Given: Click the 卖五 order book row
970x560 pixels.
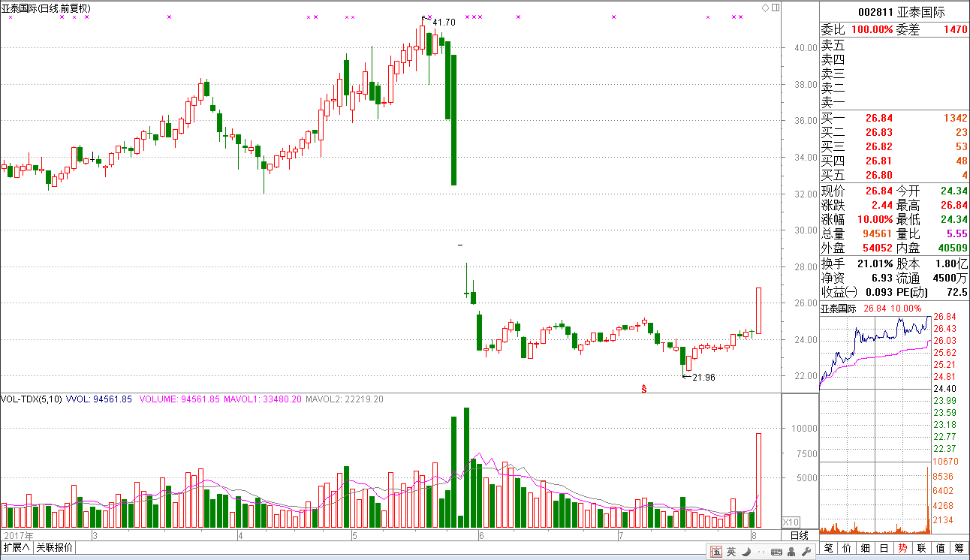Looking at the screenshot, I should [894, 45].
